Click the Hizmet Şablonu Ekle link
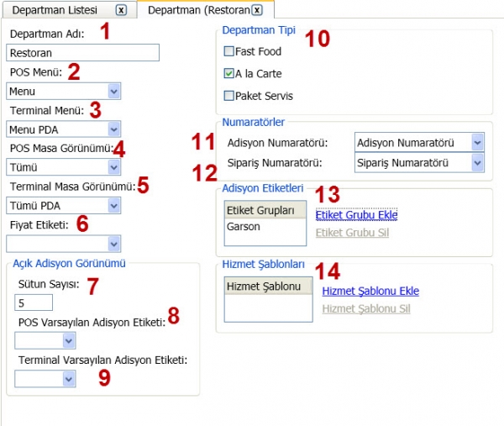The height and width of the screenshot is (426, 504). (370, 291)
